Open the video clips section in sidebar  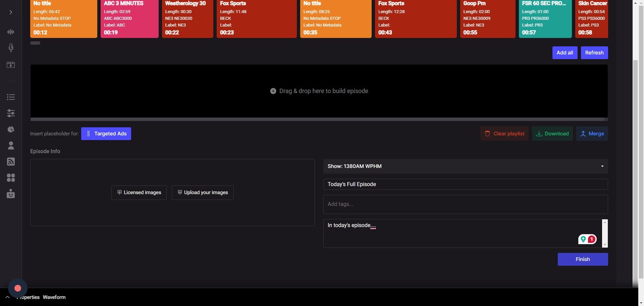[11, 65]
